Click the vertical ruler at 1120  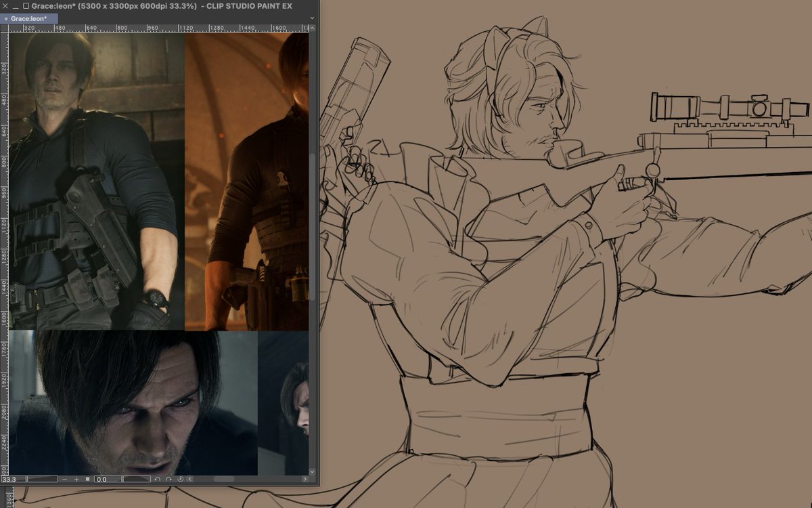(4, 225)
